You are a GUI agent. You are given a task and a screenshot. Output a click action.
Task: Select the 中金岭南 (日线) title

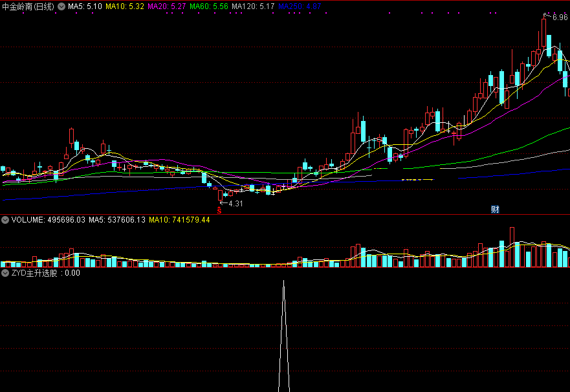coord(28,6)
